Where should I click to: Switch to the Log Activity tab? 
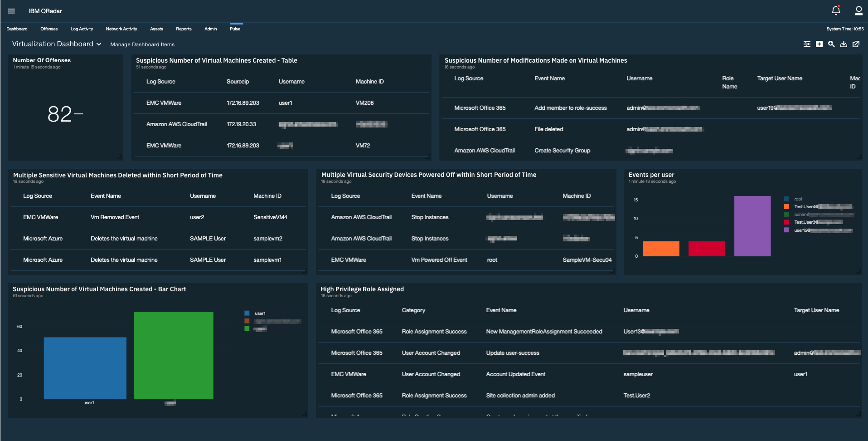coord(81,29)
